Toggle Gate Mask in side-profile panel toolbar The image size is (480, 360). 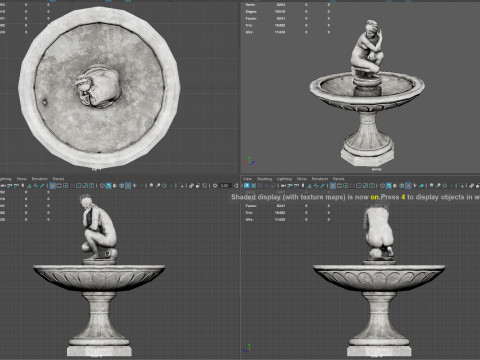click(72, 186)
